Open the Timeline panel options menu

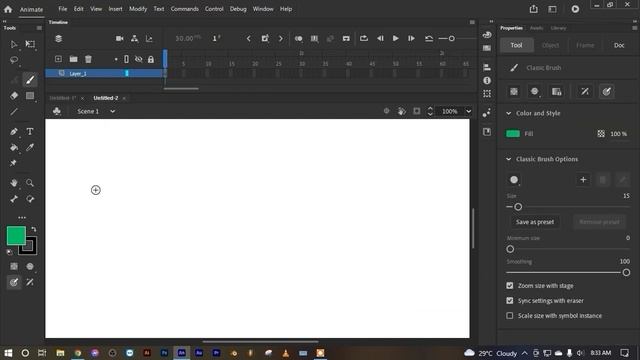tap(472, 22)
